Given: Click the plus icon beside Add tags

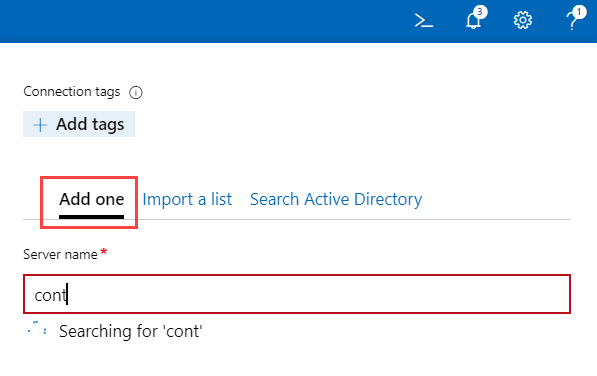Looking at the screenshot, I should tap(40, 125).
